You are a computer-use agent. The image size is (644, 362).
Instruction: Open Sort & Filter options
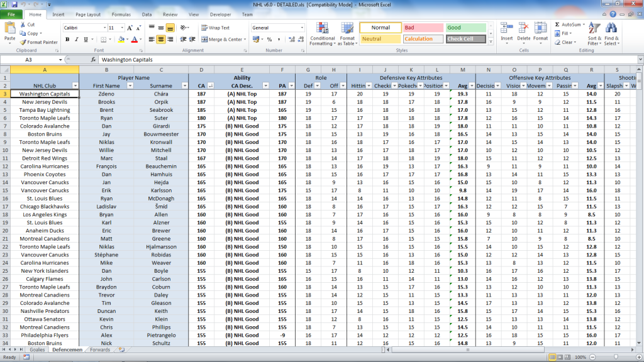[x=595, y=35]
